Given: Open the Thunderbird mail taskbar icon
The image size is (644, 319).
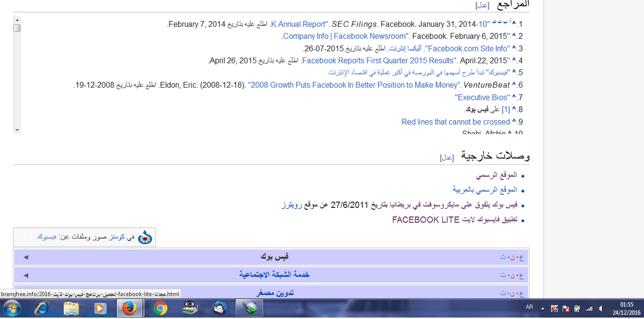Looking at the screenshot, I should tap(219, 309).
